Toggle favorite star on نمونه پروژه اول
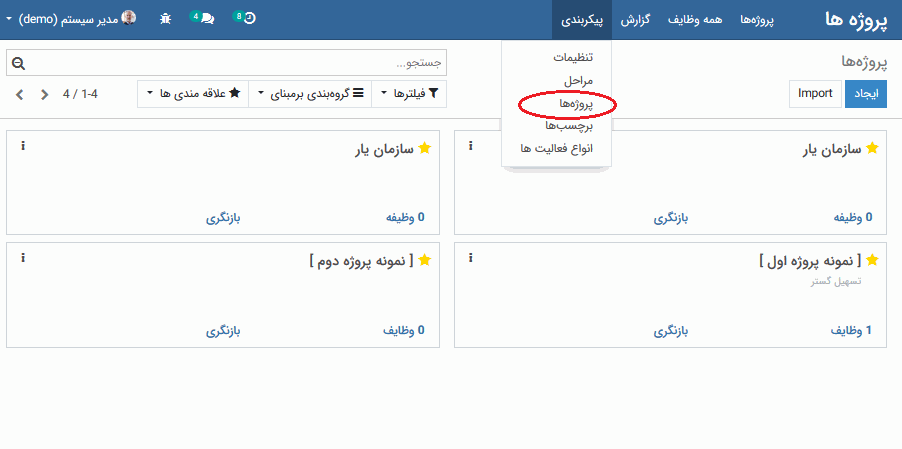 872,260
